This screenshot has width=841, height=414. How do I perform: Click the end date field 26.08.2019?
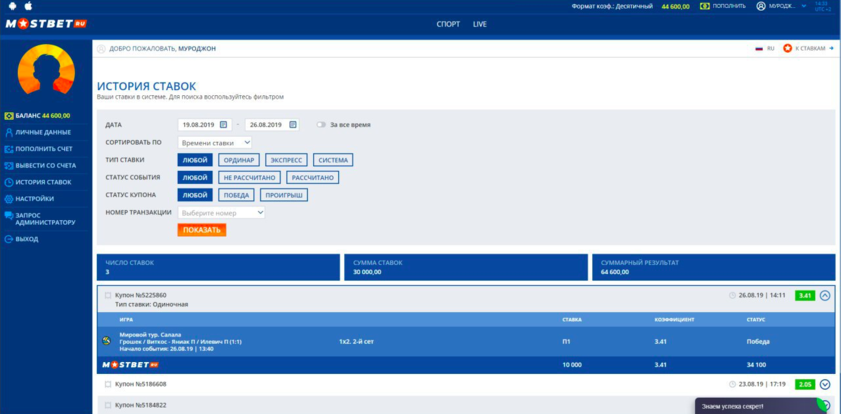point(272,124)
